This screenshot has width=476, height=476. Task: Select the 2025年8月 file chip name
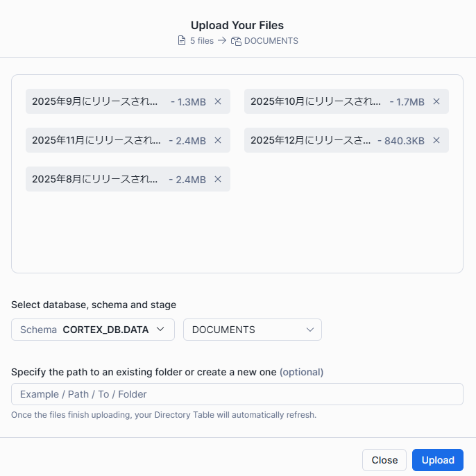tap(95, 179)
